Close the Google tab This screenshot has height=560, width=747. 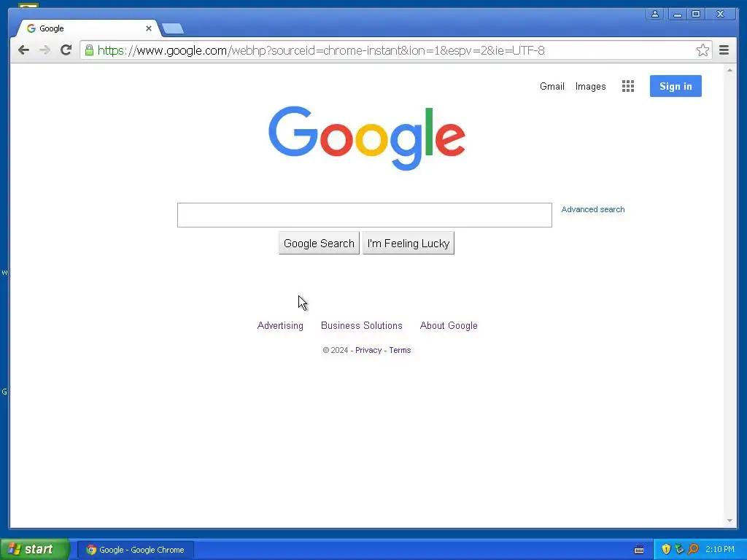tap(149, 28)
